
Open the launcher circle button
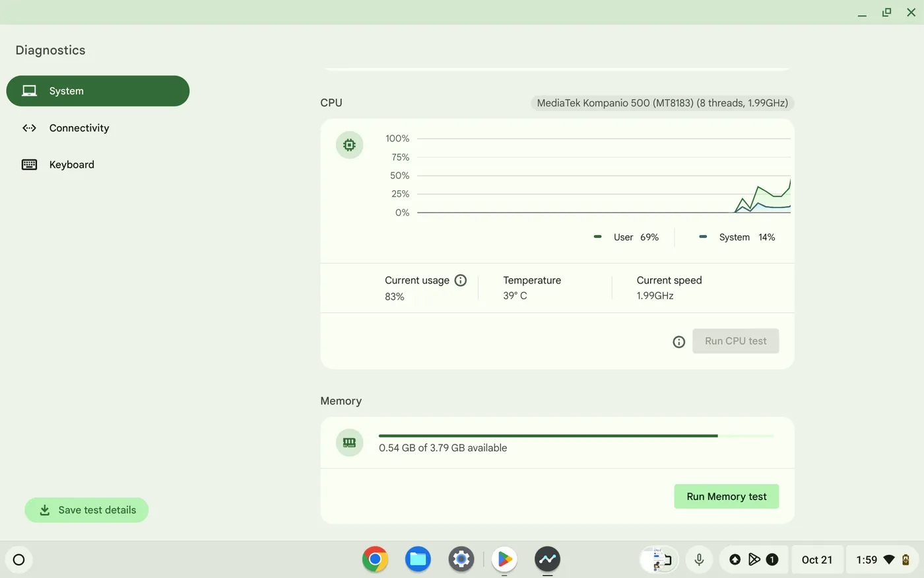coord(18,560)
